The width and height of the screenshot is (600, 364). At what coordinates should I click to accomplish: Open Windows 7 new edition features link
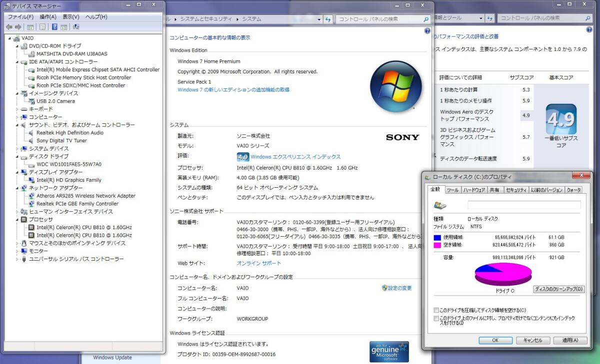coord(233,90)
